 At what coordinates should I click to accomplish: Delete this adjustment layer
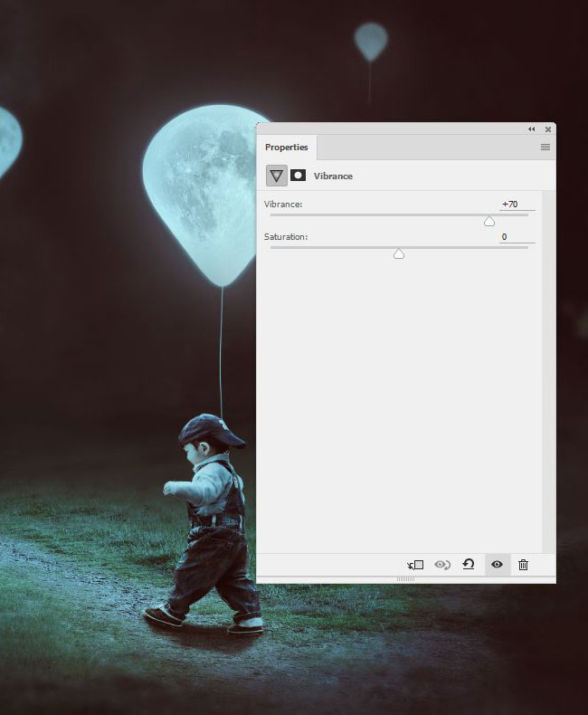(523, 565)
